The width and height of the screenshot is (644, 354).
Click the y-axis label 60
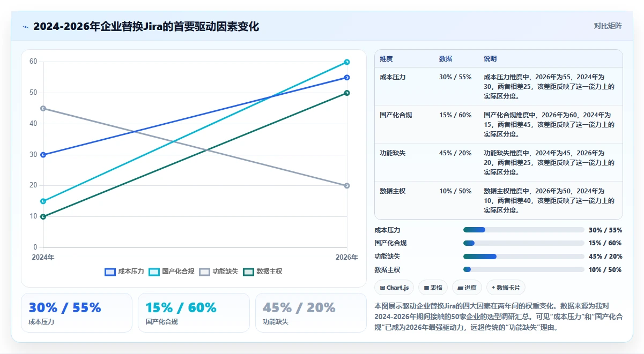(33, 62)
